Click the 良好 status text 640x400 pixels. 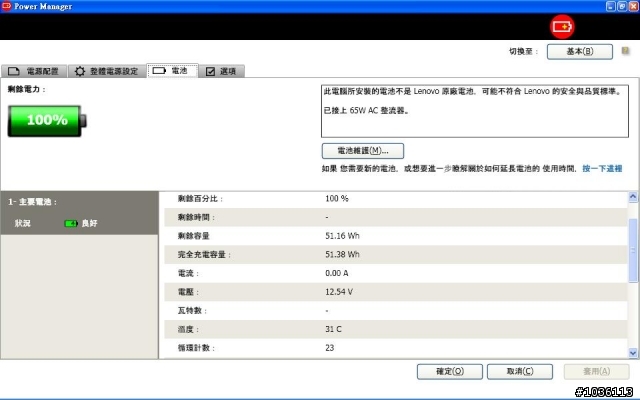point(89,223)
